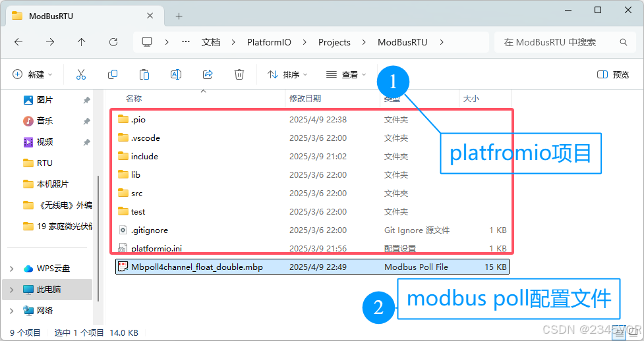Navigate to 文档 breadcrumb
This screenshot has width=644, height=341.
(x=211, y=42)
